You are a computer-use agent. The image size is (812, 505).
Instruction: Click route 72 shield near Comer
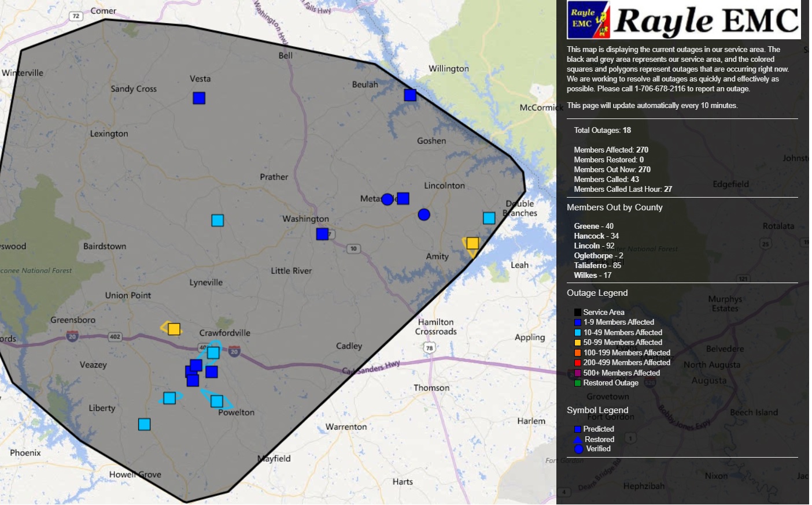tap(76, 16)
